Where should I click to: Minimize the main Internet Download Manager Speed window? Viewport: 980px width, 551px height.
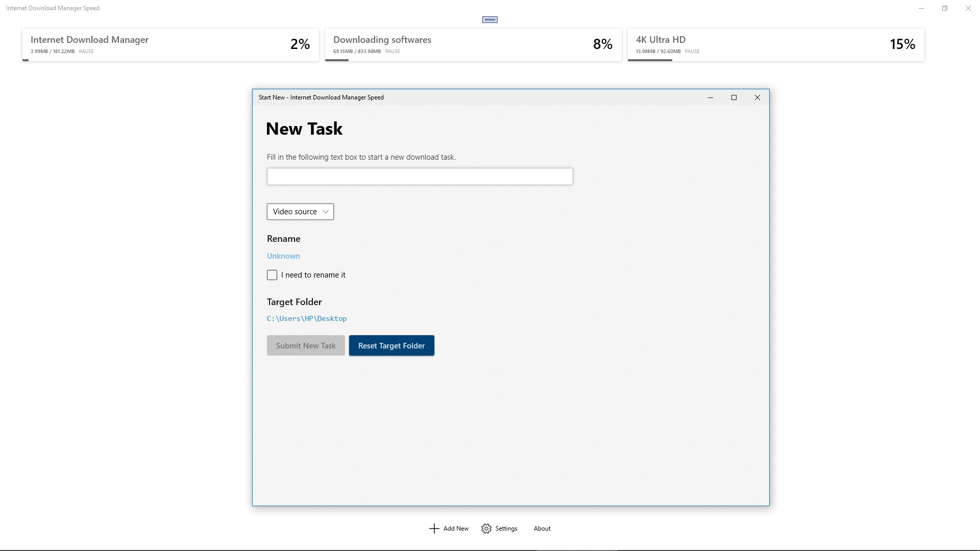921,8
